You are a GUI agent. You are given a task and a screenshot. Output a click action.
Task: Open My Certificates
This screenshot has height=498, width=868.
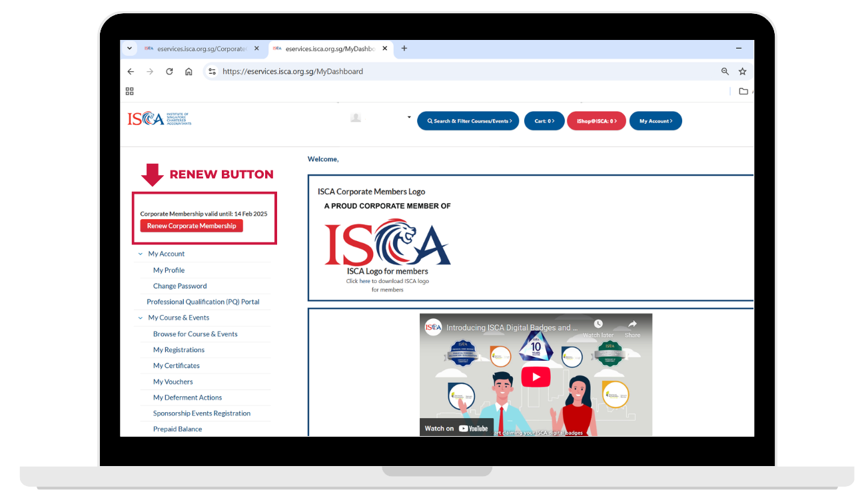pyautogui.click(x=177, y=366)
